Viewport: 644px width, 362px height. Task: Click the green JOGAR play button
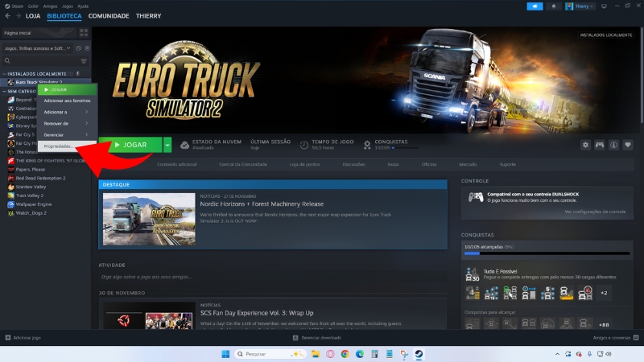(x=130, y=145)
